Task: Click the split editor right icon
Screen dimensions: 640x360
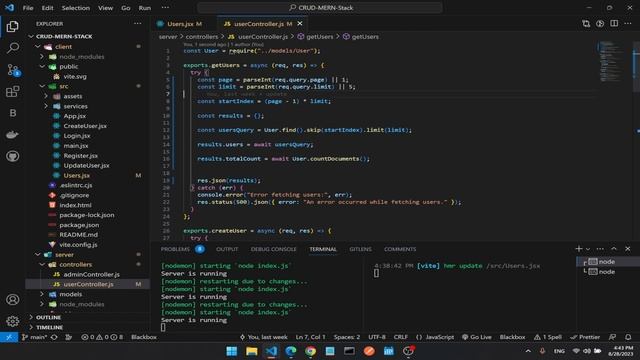Action: [x=614, y=24]
